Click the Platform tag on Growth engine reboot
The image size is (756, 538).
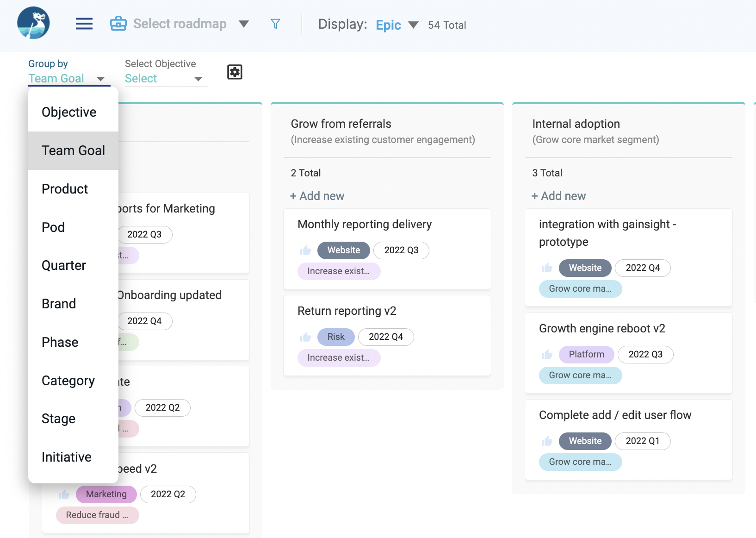[587, 355]
